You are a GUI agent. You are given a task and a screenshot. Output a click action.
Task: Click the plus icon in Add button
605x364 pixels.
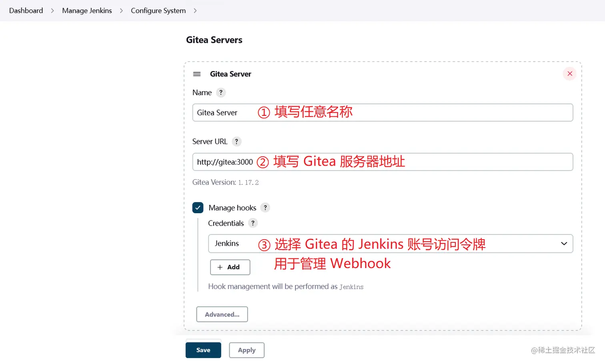220,267
